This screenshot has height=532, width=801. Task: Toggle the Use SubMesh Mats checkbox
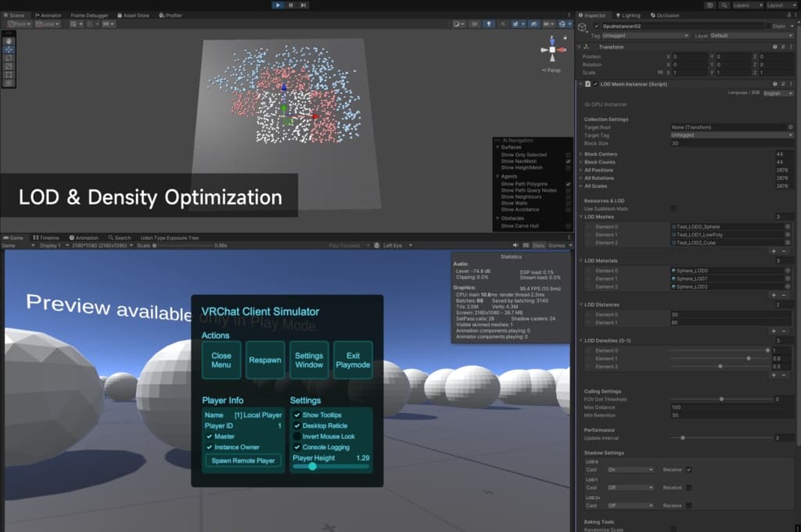674,208
